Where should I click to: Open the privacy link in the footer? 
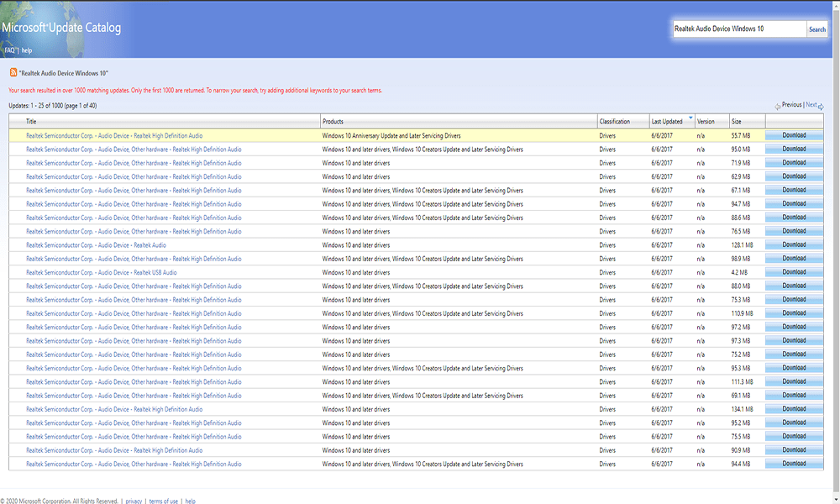coord(134,501)
